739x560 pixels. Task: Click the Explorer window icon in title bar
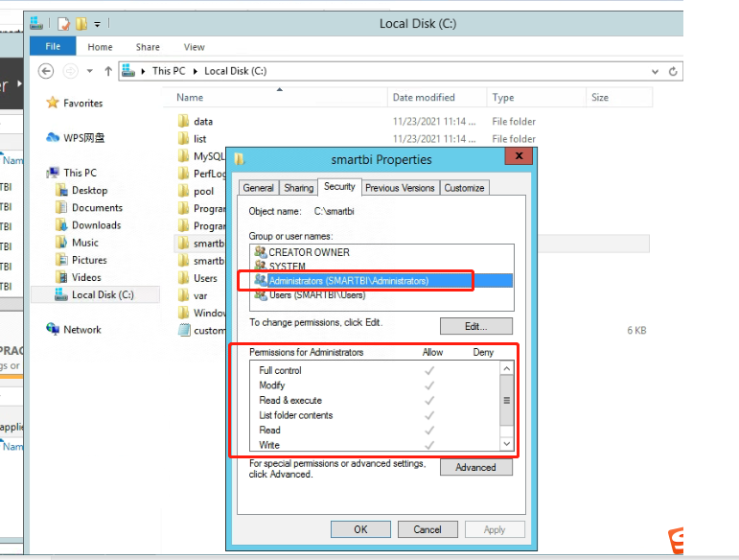coord(36,23)
